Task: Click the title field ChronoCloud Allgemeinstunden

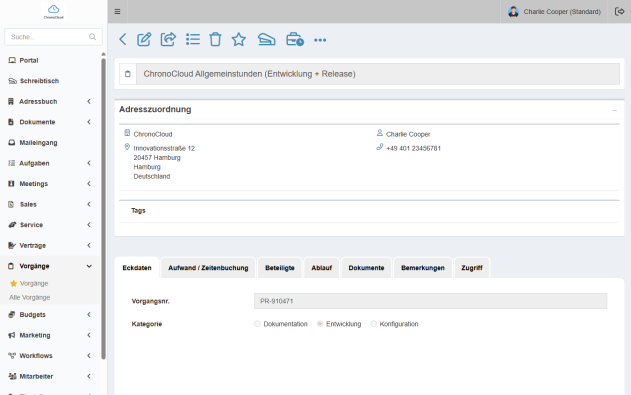Action: pos(378,74)
